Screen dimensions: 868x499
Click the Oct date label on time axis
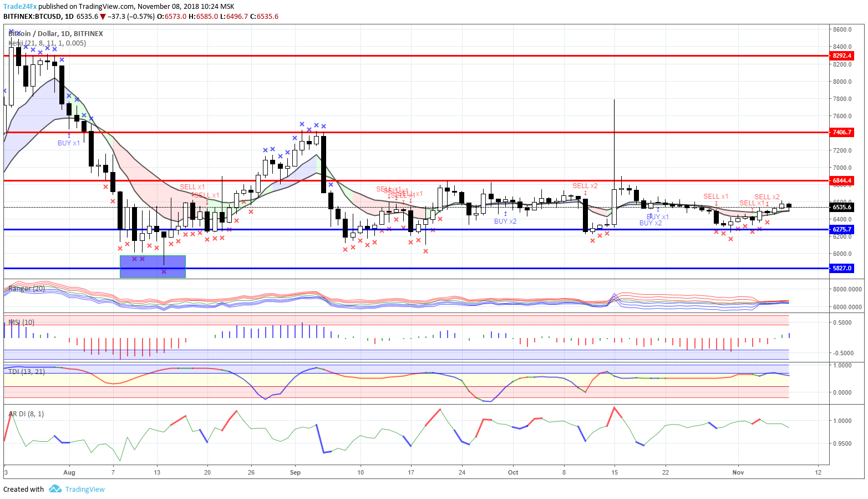(x=513, y=472)
